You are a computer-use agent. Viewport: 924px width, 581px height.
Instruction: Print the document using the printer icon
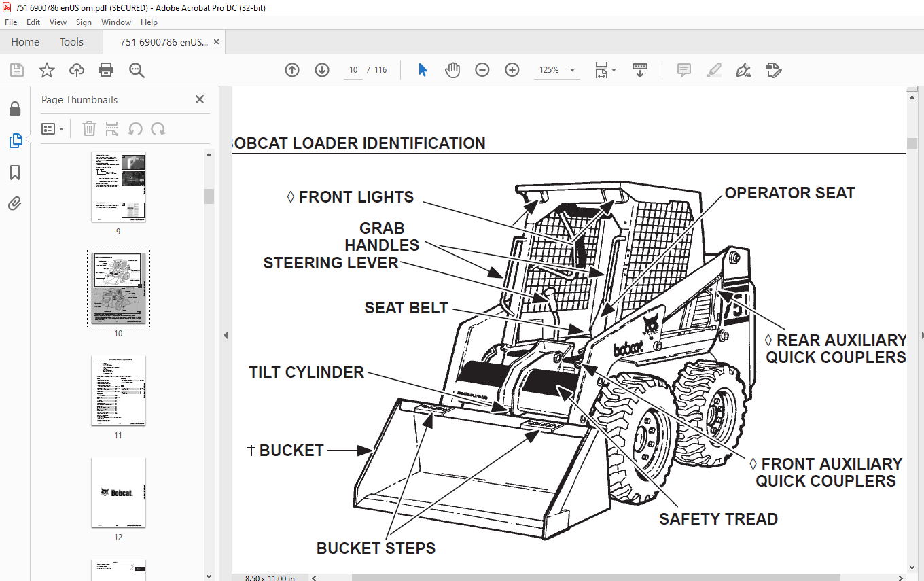click(106, 70)
